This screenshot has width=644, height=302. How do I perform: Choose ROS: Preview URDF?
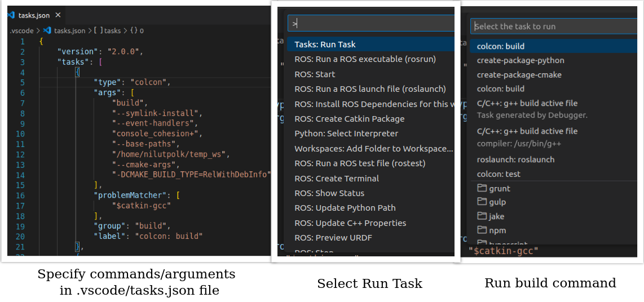[x=370, y=238]
